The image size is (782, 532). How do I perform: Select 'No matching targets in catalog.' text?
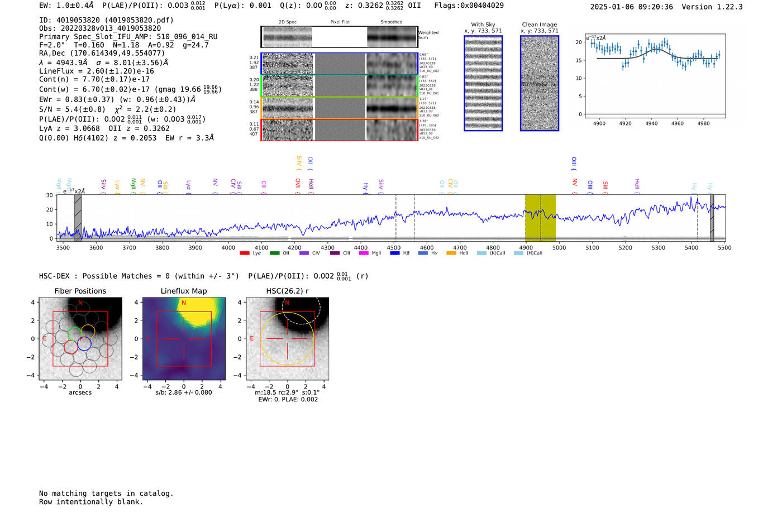[x=106, y=493]
